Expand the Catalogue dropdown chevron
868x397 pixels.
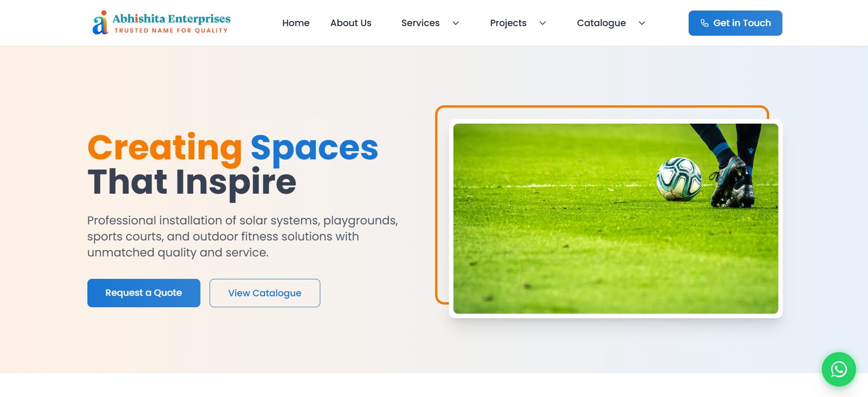click(642, 23)
